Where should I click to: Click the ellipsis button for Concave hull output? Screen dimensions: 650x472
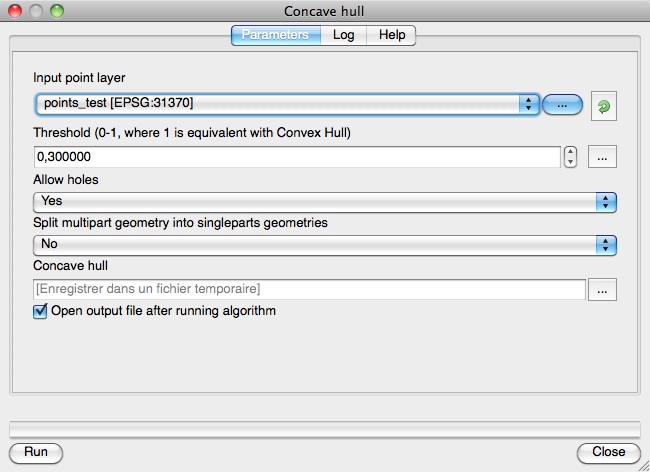602,289
